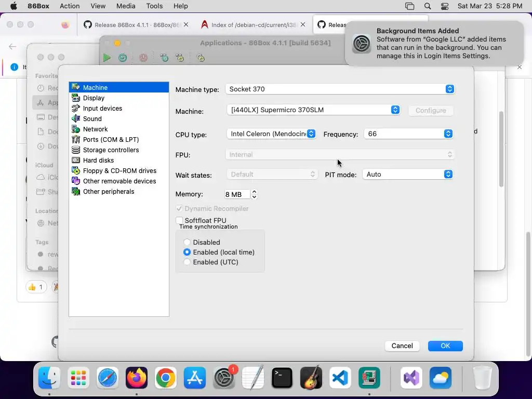Open Finder from the Dock

click(x=49, y=378)
